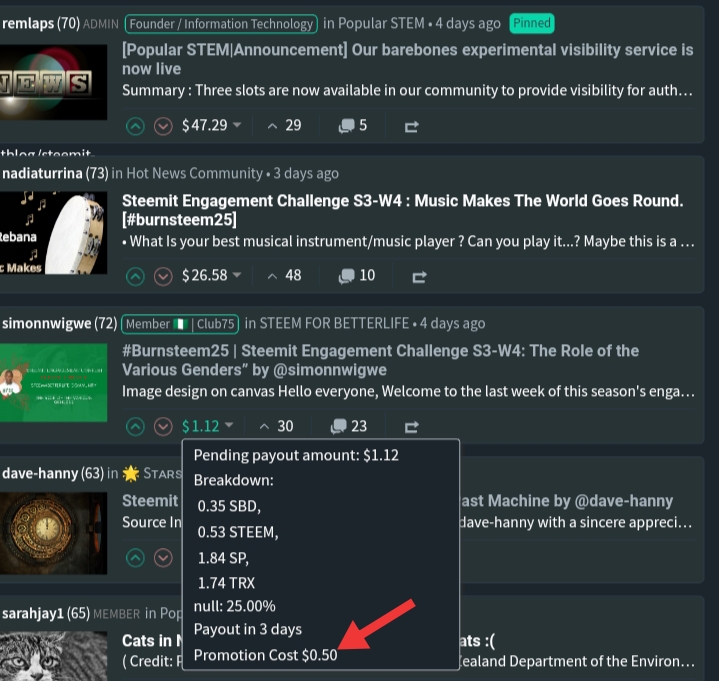Viewport: 719px width, 681px height.
Task: Open sarahjay1 author profile
Action: (x=33, y=613)
